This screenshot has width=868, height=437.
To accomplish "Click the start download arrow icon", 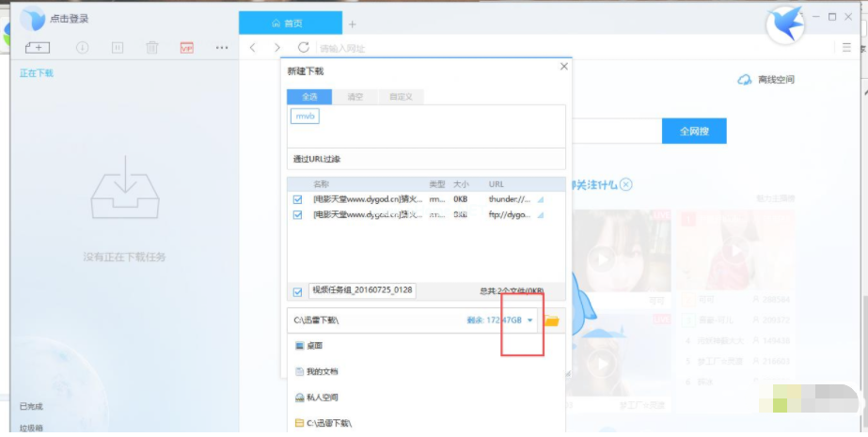I will pyautogui.click(x=82, y=47).
